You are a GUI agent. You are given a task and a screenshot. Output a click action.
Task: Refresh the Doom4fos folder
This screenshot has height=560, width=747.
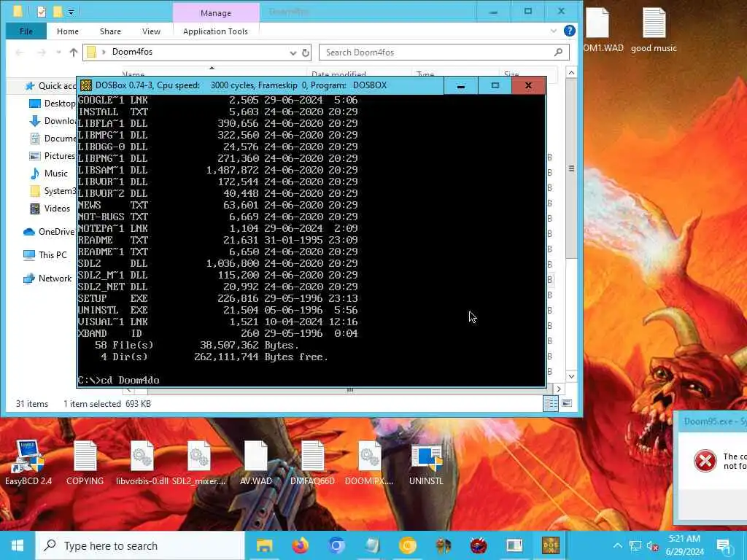pyautogui.click(x=306, y=52)
